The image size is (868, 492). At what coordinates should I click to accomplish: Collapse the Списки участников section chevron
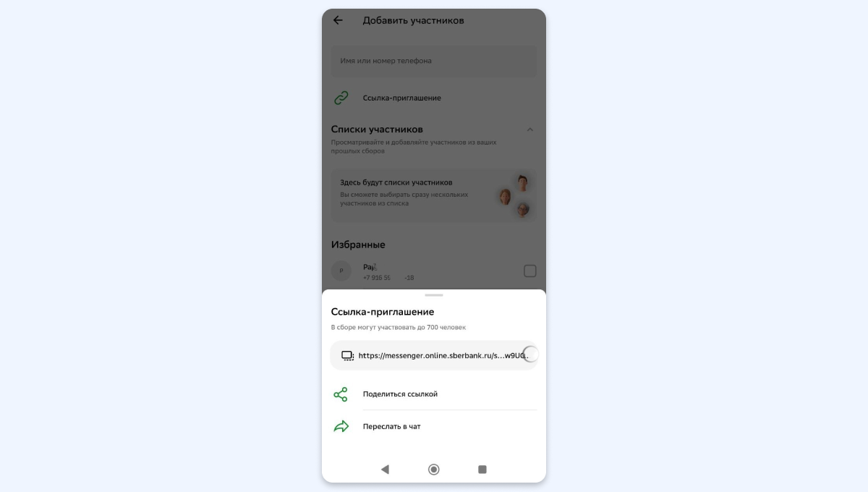point(530,130)
